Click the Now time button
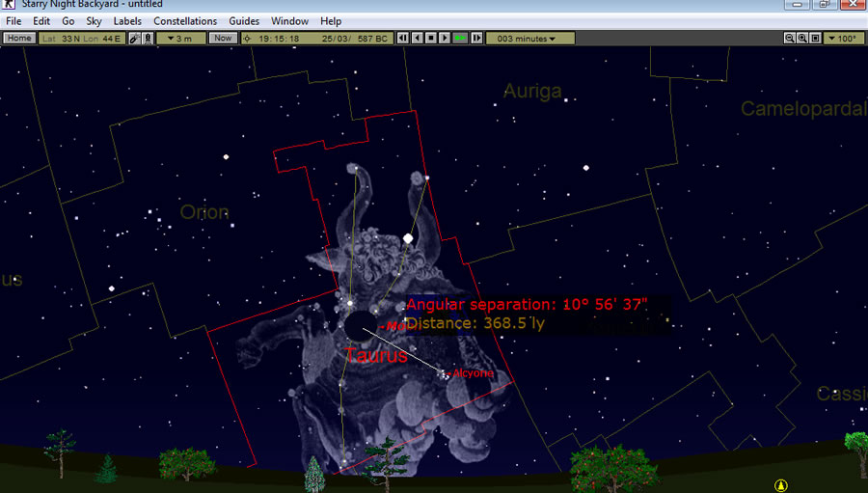 (223, 39)
